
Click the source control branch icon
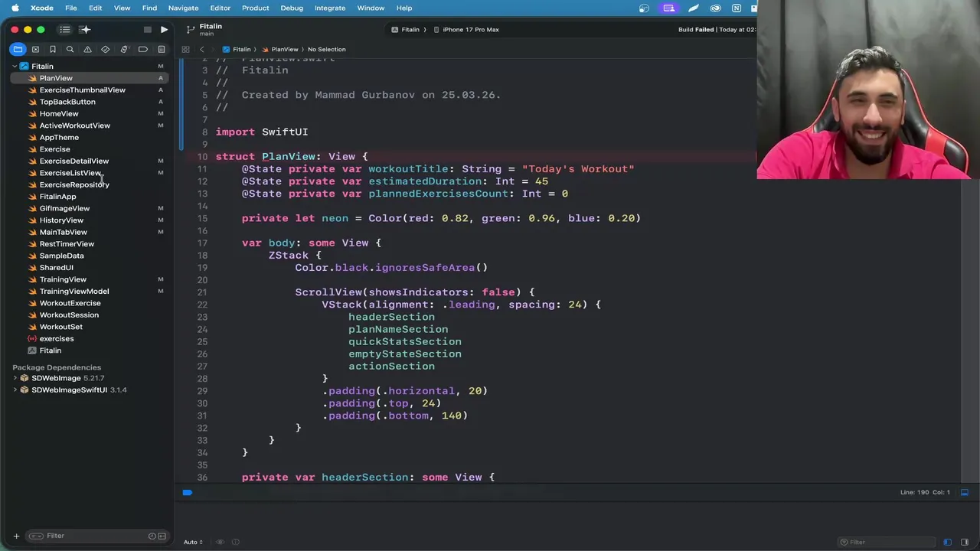(191, 29)
